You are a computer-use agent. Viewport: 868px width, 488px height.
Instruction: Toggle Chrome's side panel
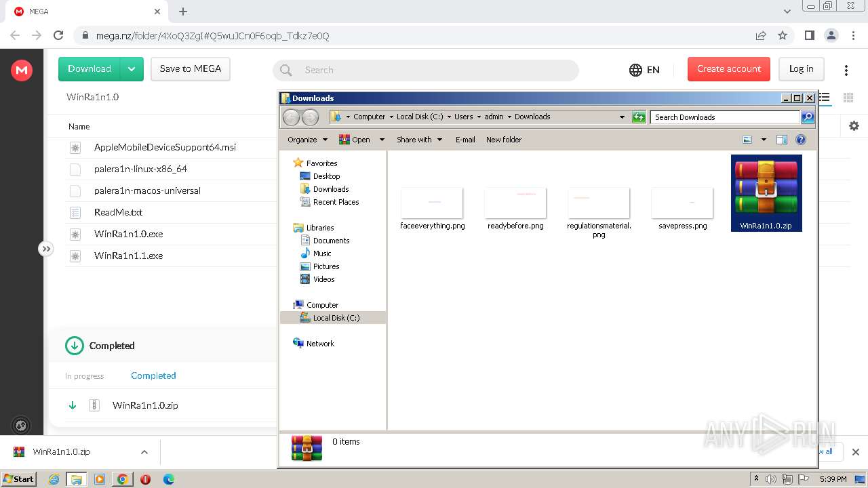[x=809, y=35]
